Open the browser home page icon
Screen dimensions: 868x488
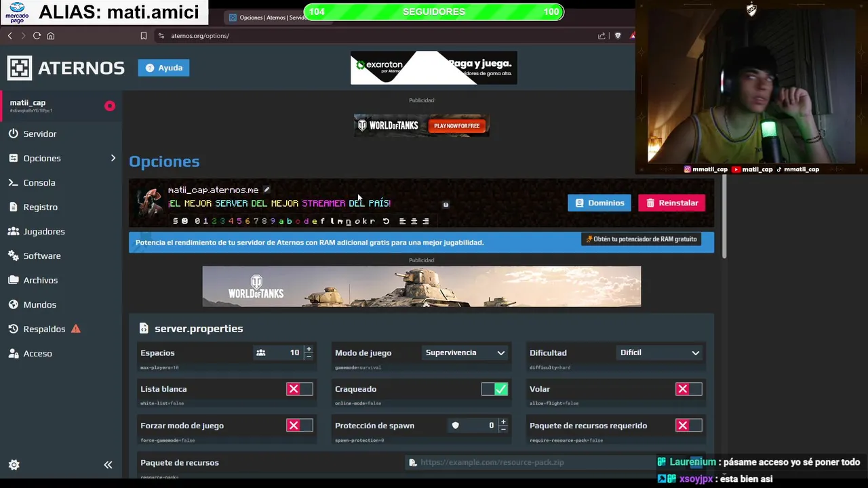[50, 36]
